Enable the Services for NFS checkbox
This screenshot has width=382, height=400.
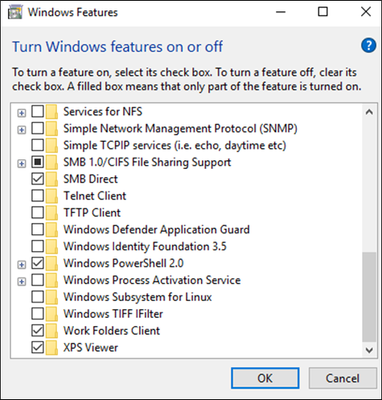point(38,112)
